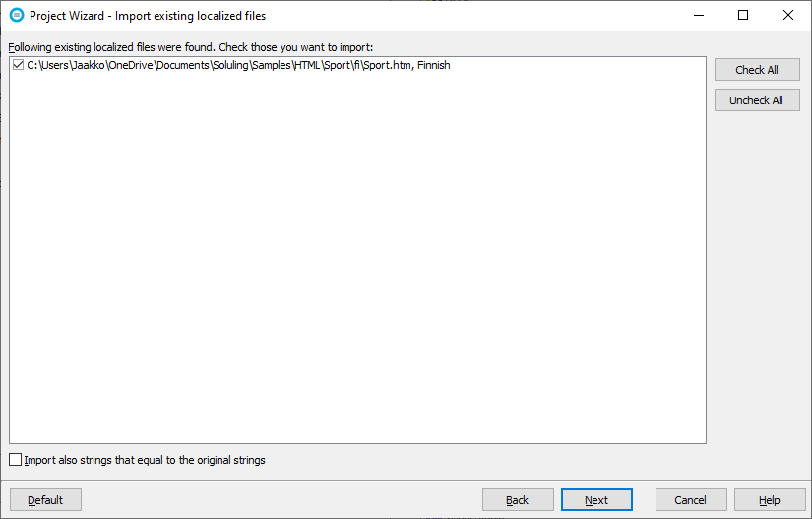Click the 'Import also strings' label text

point(145,460)
